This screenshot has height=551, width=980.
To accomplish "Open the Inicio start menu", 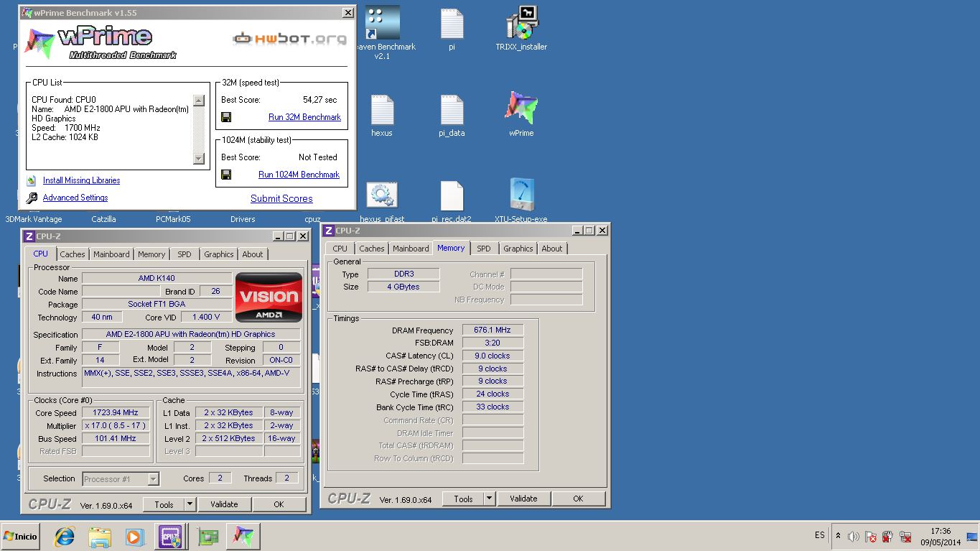I will tap(21, 537).
